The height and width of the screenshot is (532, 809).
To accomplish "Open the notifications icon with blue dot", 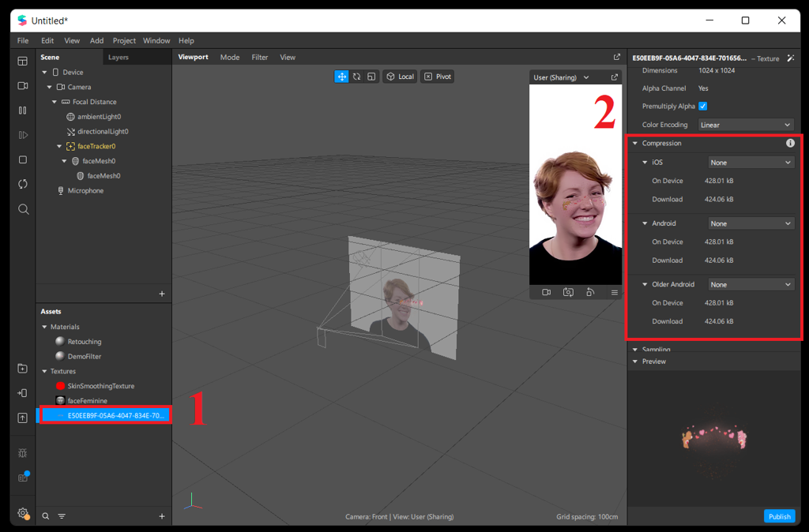I will pyautogui.click(x=23, y=477).
